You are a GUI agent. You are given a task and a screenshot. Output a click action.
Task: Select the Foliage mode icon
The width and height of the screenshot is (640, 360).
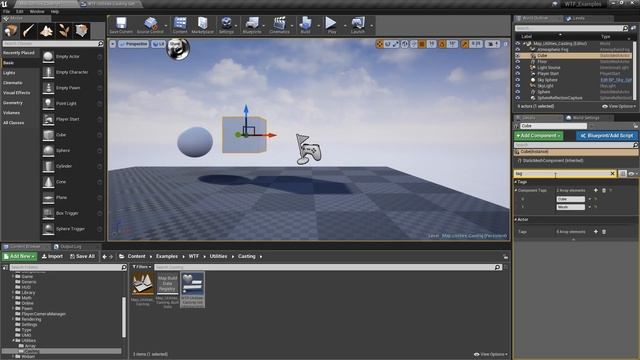pos(64,31)
